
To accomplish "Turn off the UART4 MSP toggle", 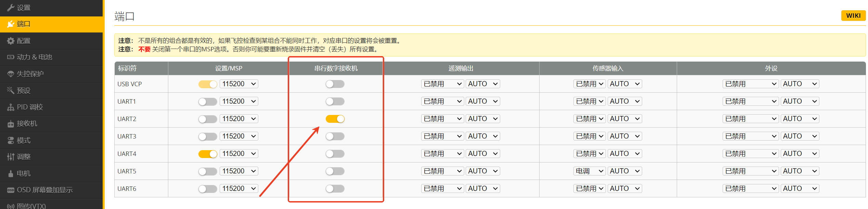I will pos(208,154).
